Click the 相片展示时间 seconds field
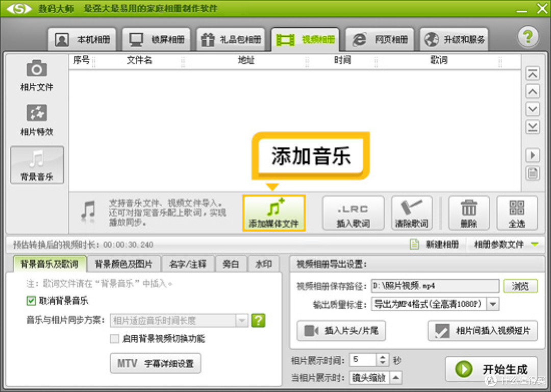 (x=363, y=360)
